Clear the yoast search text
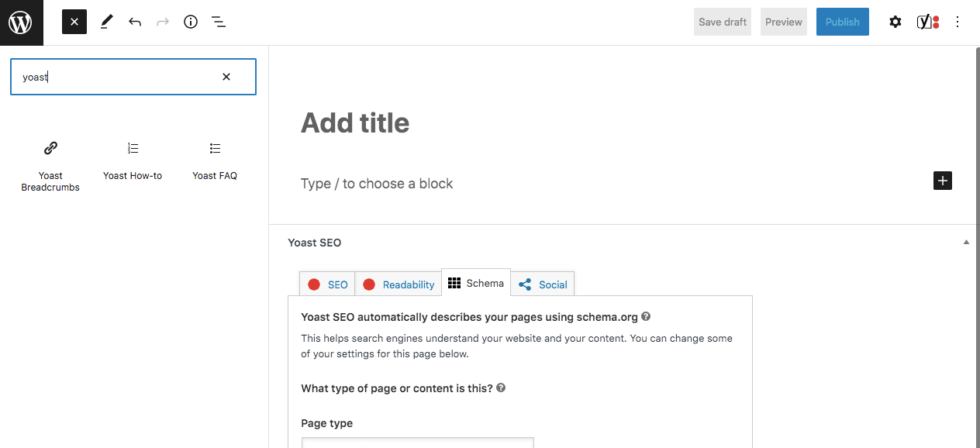This screenshot has height=448, width=980. click(x=226, y=77)
